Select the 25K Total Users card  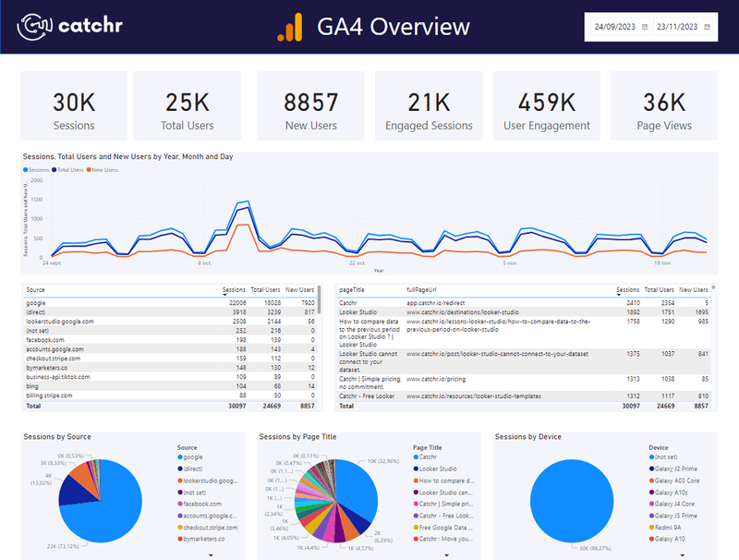tap(188, 106)
